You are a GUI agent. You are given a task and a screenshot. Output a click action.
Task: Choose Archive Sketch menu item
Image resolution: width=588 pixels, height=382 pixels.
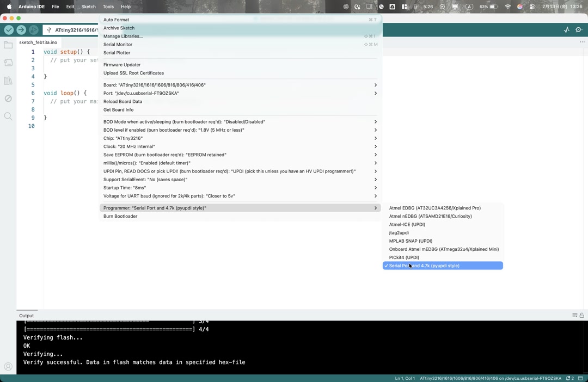click(241, 28)
